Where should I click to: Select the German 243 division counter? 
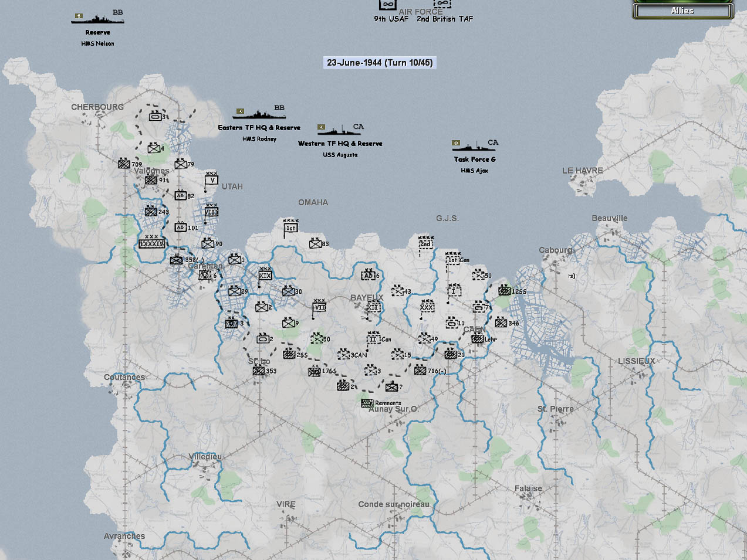coord(151,211)
